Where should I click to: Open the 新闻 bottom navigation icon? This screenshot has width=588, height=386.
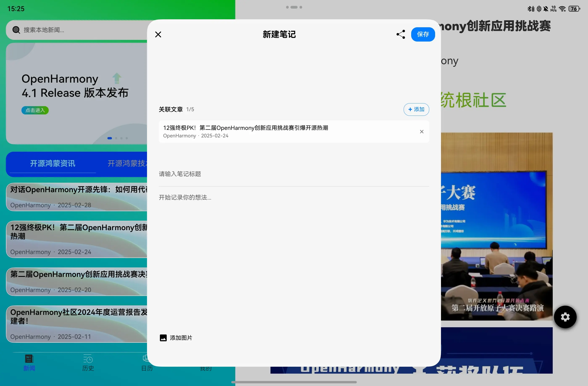[29, 359]
